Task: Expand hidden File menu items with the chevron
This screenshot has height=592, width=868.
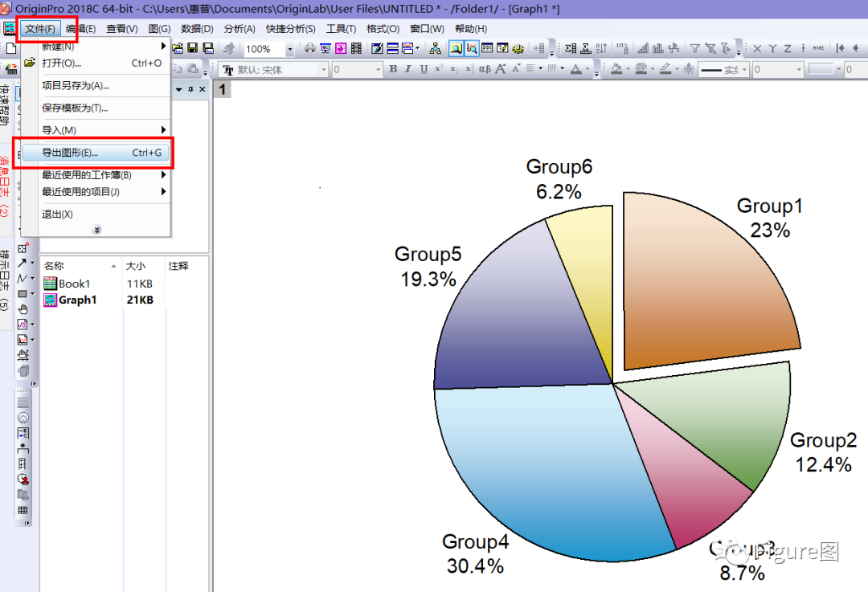Action: pos(97,230)
